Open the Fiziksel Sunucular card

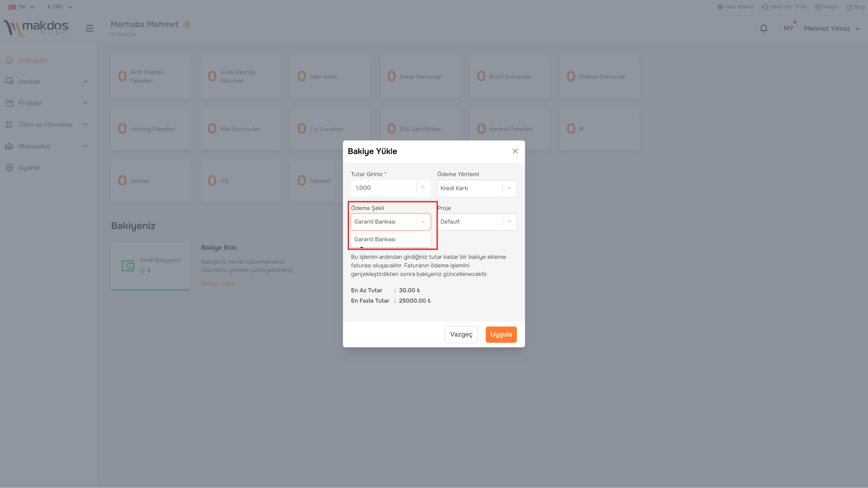click(600, 77)
